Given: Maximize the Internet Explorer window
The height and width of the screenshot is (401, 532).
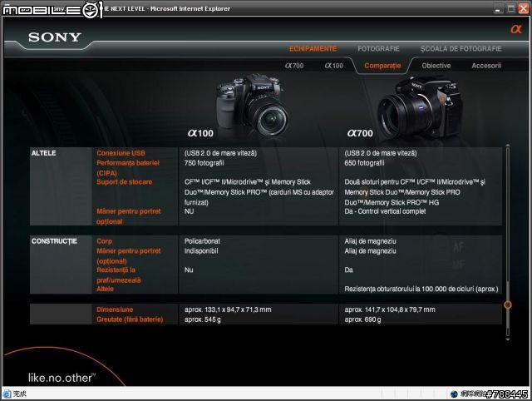Looking at the screenshot, I should 511,9.
